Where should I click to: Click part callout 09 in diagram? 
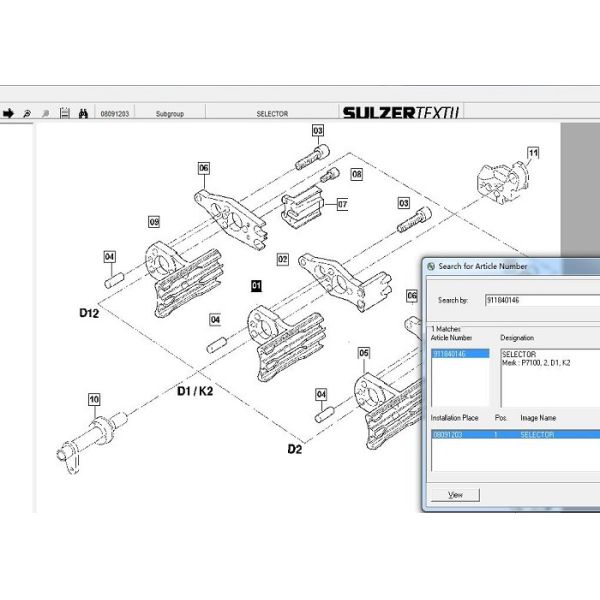pos(154,221)
